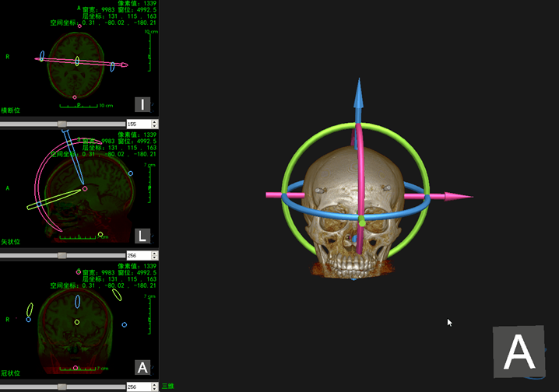Click the pink arrow tip in axial view

(x=125, y=65)
